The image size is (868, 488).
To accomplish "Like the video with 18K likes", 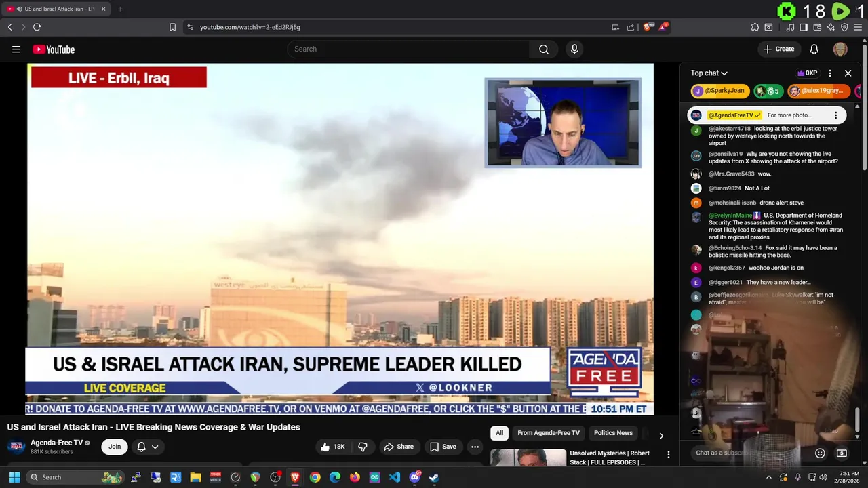I will [334, 447].
